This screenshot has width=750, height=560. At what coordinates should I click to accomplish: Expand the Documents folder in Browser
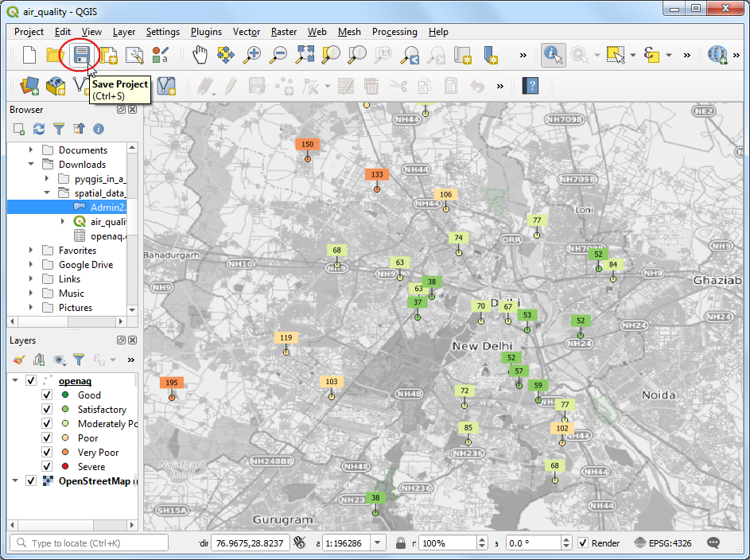(31, 150)
